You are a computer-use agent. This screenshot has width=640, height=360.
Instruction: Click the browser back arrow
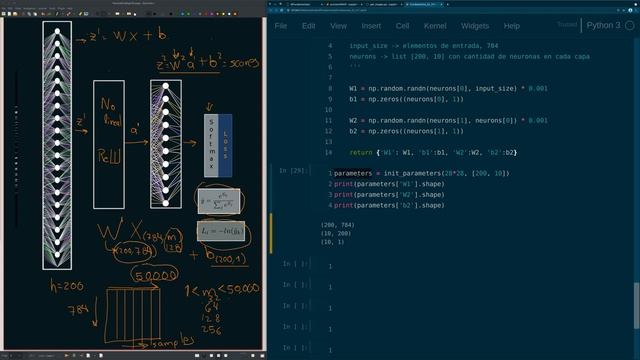(x=271, y=10)
